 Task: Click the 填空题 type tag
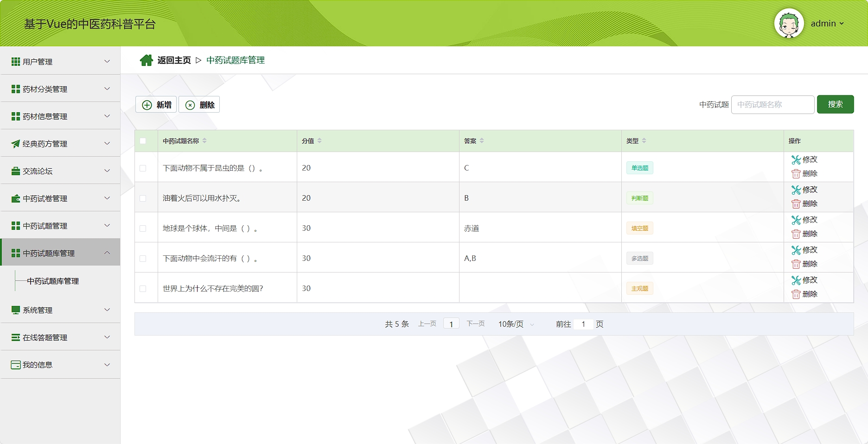(640, 228)
